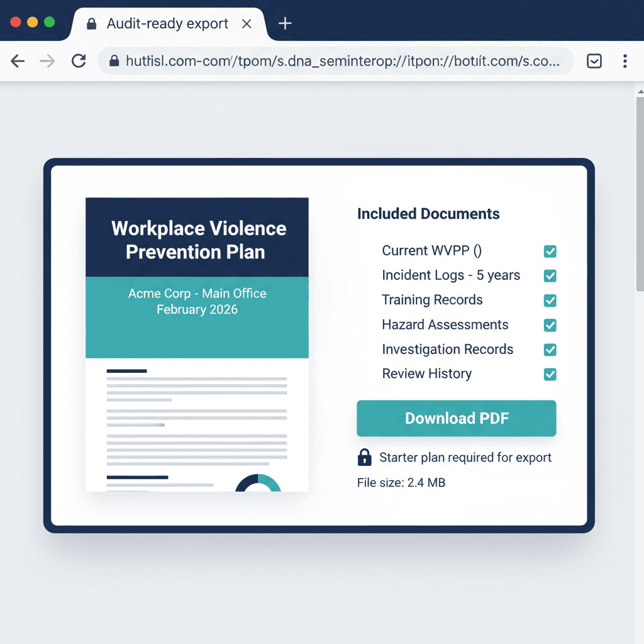Screen dimensions: 644x644
Task: Click the Workplace Violence Prevention Plan preview
Action: pos(197,344)
